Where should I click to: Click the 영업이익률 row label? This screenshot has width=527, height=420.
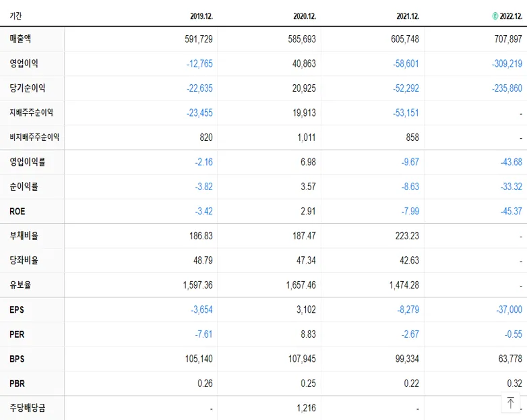pyautogui.click(x=27, y=162)
